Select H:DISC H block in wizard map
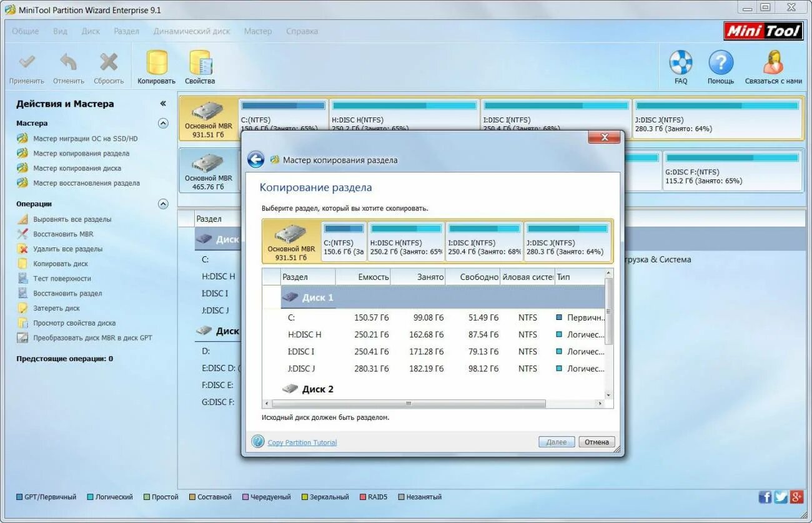This screenshot has height=523, width=812. click(406, 241)
